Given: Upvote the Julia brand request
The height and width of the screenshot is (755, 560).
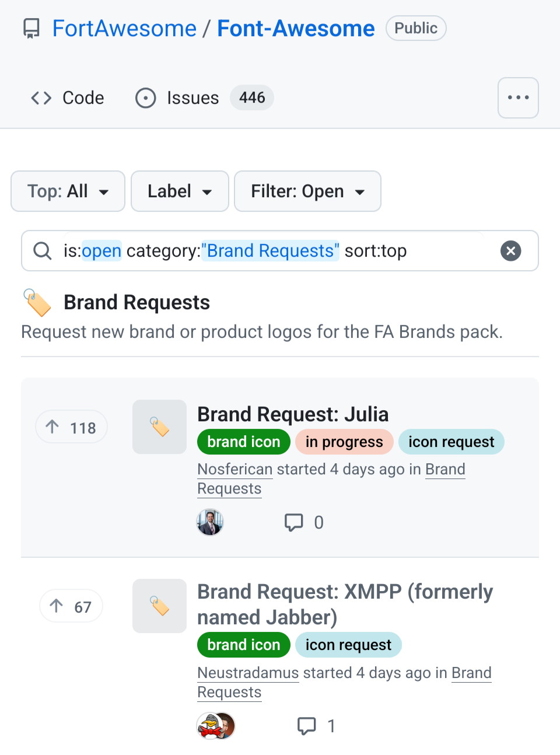Looking at the screenshot, I should coord(71,427).
